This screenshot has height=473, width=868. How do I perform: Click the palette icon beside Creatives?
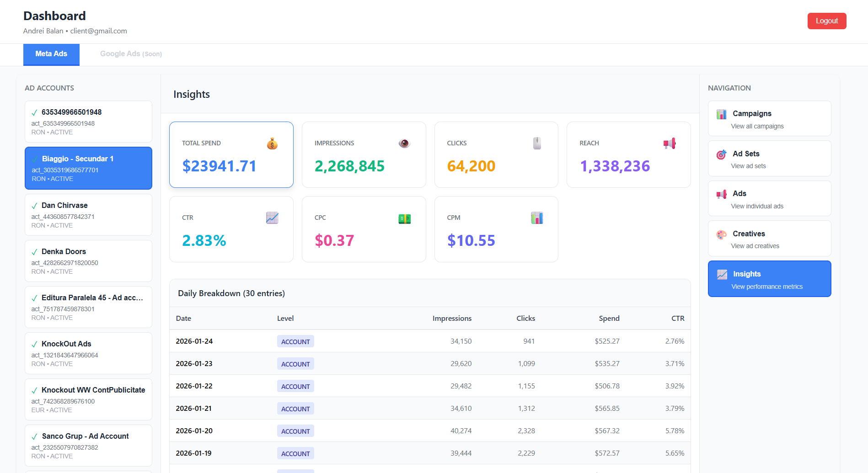coord(722,235)
